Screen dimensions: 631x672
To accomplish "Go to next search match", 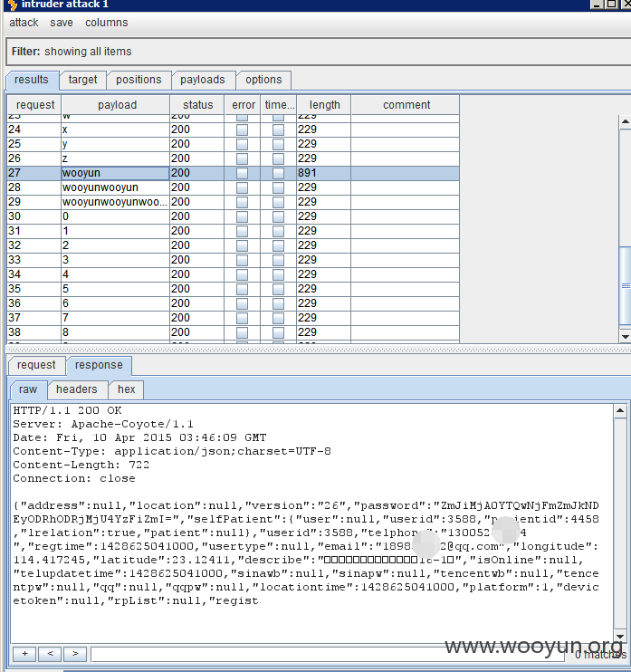I will tap(75, 654).
